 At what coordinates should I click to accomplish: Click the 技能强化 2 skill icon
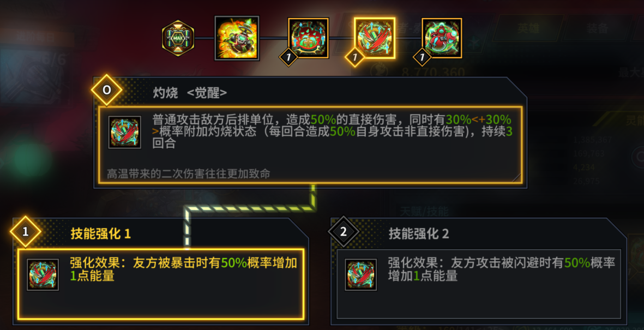360,274
